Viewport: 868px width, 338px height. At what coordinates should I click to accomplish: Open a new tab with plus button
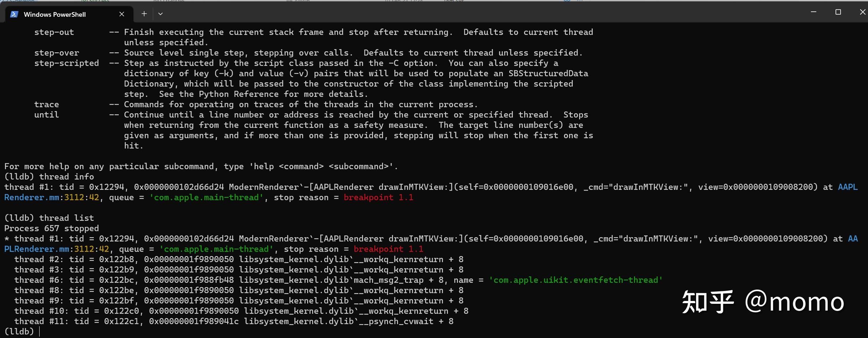click(x=144, y=14)
